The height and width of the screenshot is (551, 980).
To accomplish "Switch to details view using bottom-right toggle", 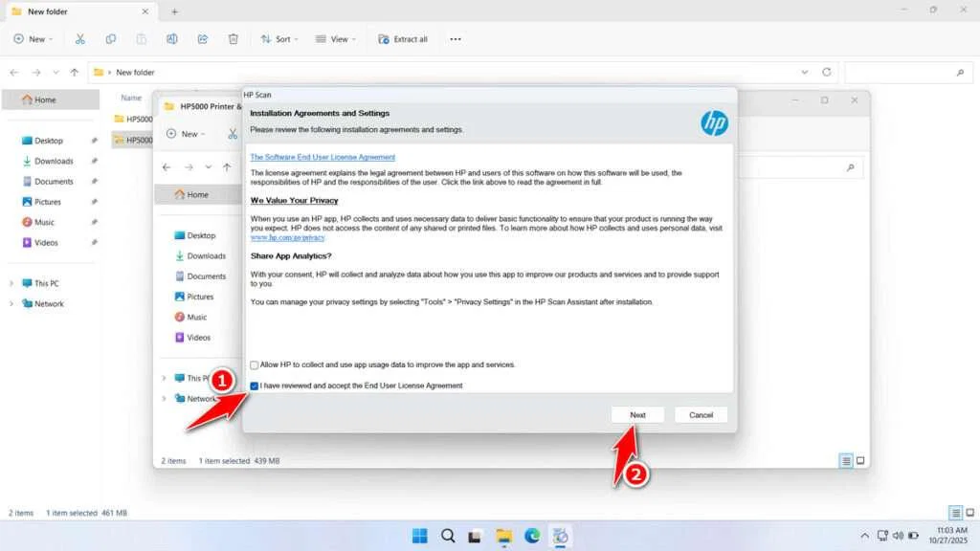I will pyautogui.click(x=955, y=513).
